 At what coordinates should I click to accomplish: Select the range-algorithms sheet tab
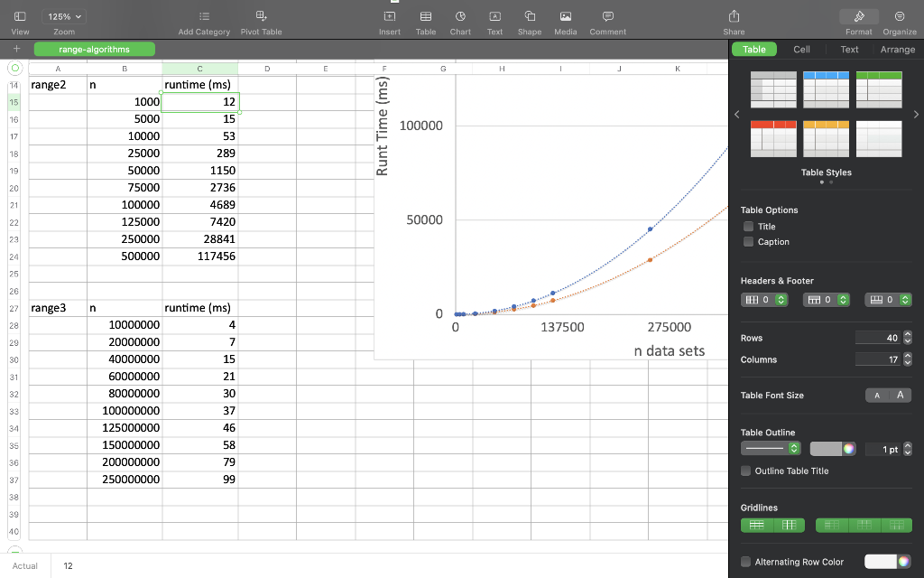[x=94, y=49]
